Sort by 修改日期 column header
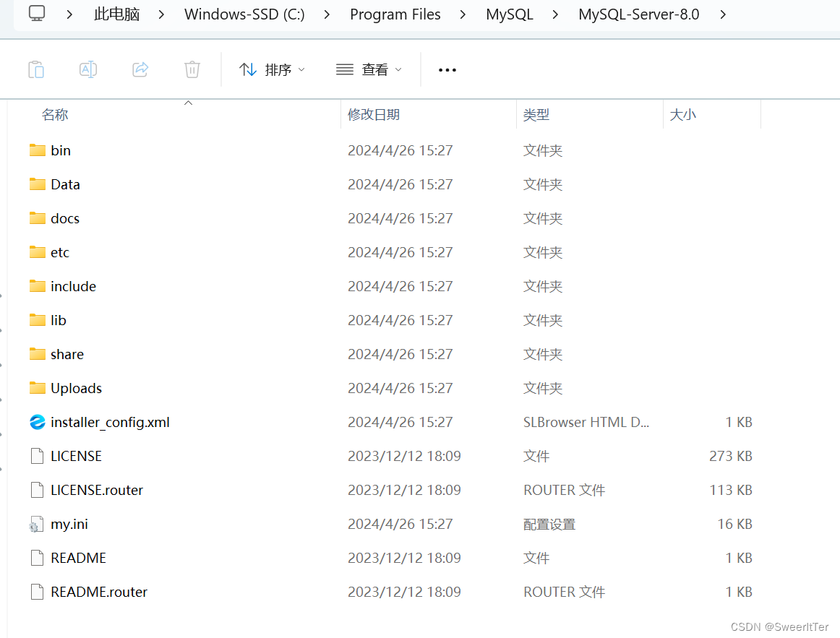Viewport: 840px width, 638px height. point(374,115)
